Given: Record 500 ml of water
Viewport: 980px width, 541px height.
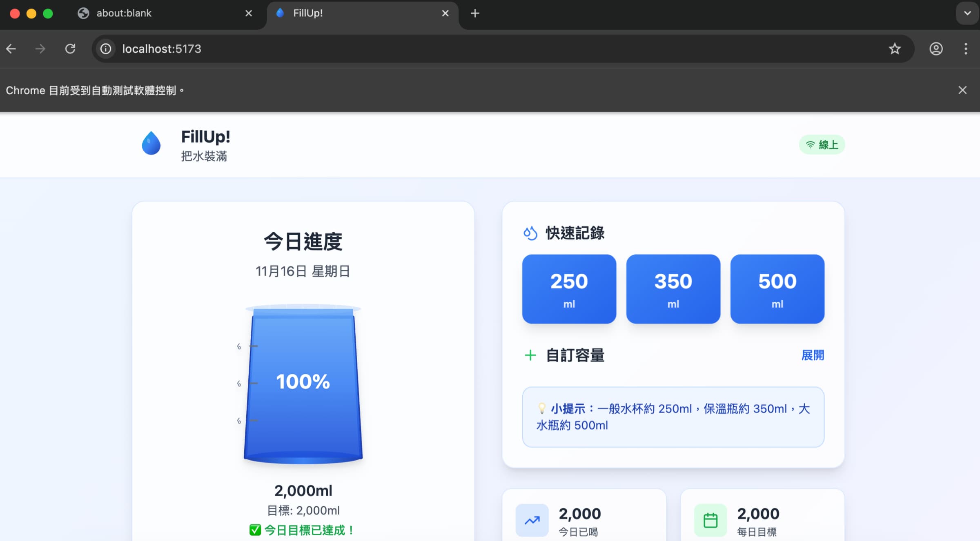Looking at the screenshot, I should [777, 289].
